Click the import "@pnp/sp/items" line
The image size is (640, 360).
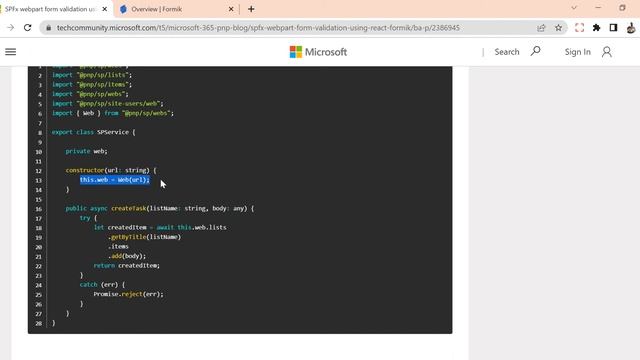point(92,84)
